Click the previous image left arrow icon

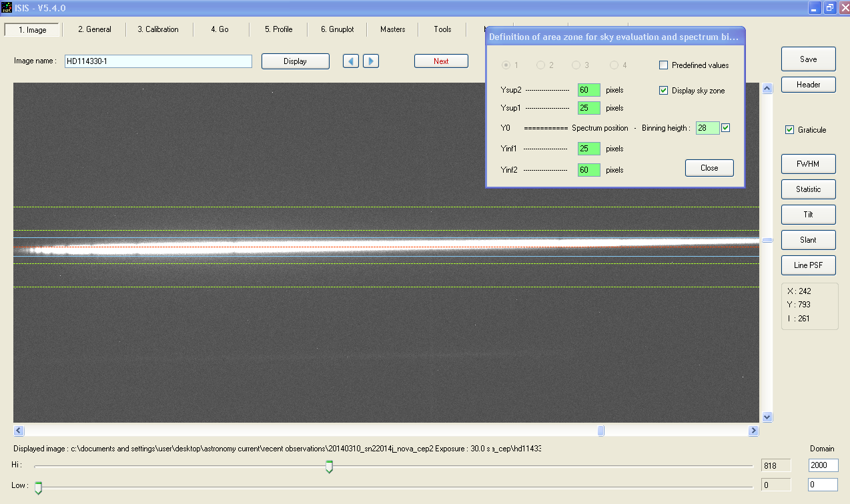[x=351, y=61]
